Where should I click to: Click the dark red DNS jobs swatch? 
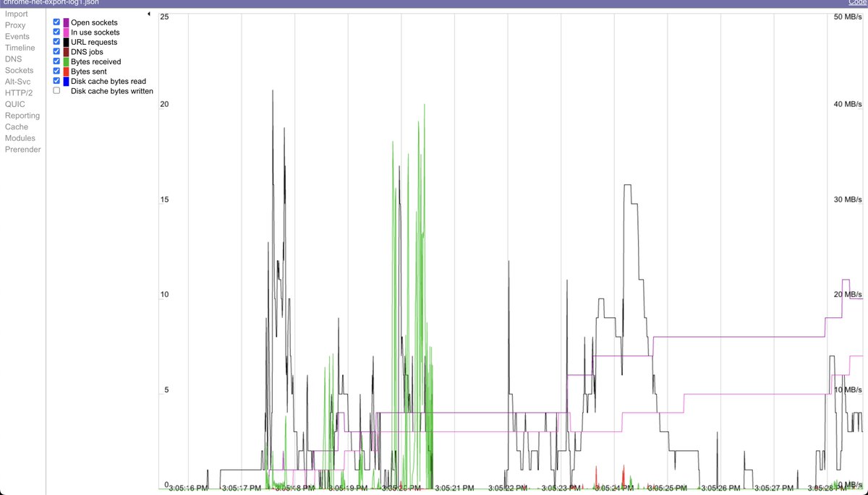[x=66, y=52]
